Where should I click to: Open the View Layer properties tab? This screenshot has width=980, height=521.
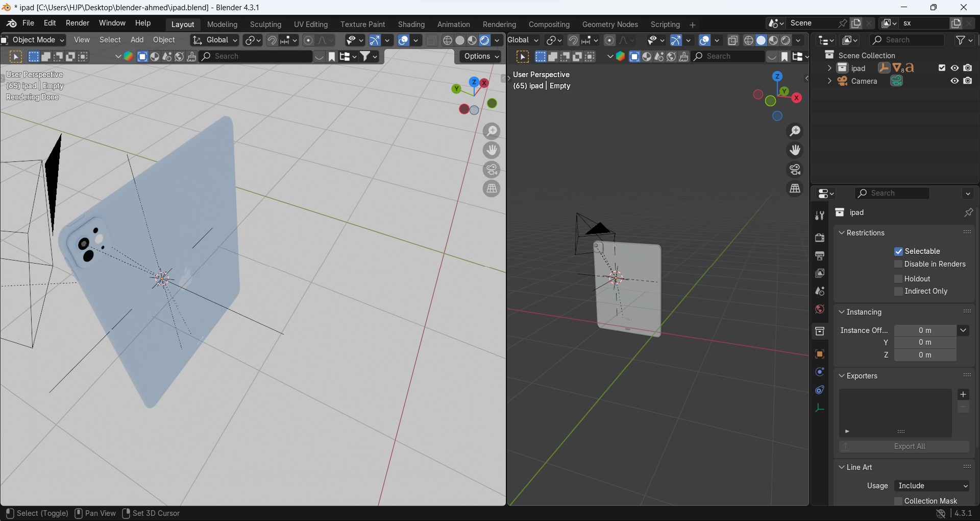pyautogui.click(x=820, y=274)
